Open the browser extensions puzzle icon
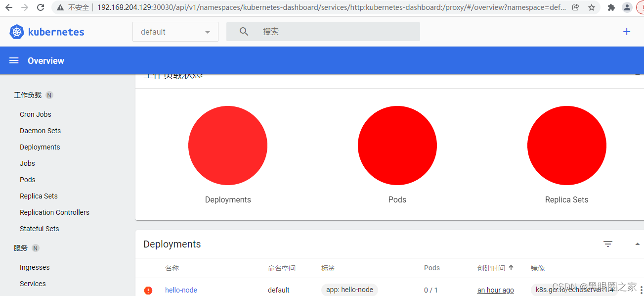644x296 pixels. coord(611,7)
